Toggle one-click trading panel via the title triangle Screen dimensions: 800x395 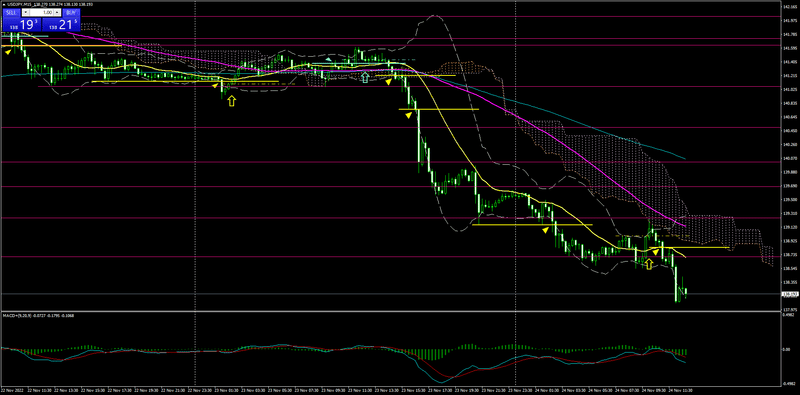click(4, 5)
